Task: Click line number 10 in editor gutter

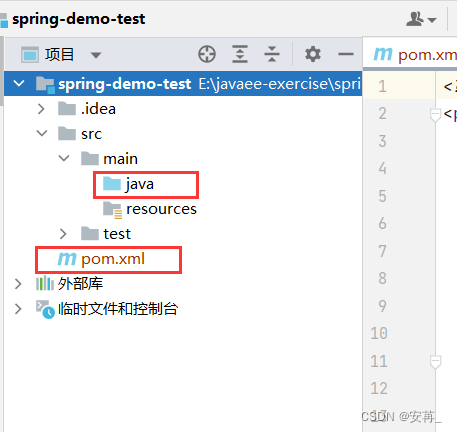Action: [x=379, y=333]
